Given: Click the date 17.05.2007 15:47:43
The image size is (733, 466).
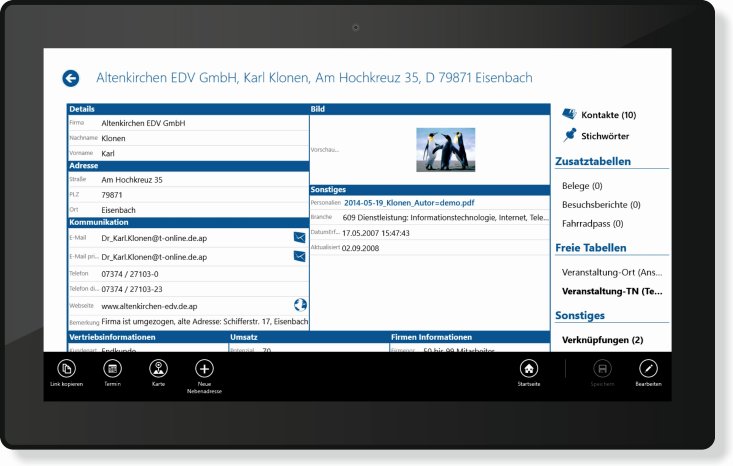Looking at the screenshot, I should pos(376,233).
